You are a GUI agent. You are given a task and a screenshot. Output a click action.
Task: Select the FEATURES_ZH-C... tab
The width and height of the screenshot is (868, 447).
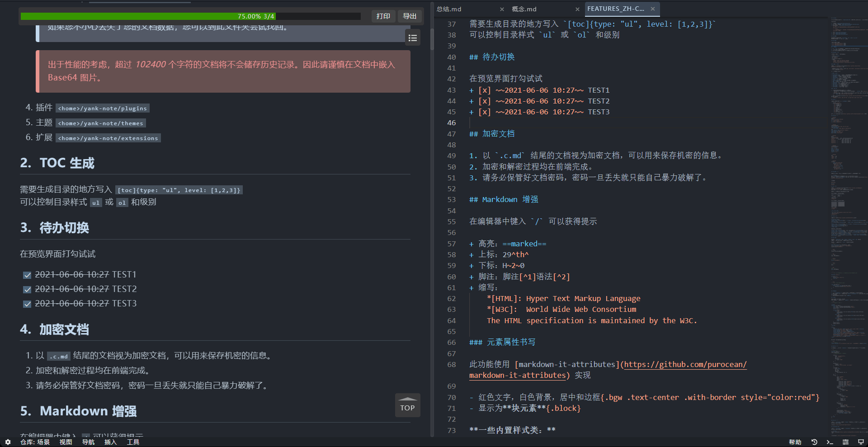(622, 9)
